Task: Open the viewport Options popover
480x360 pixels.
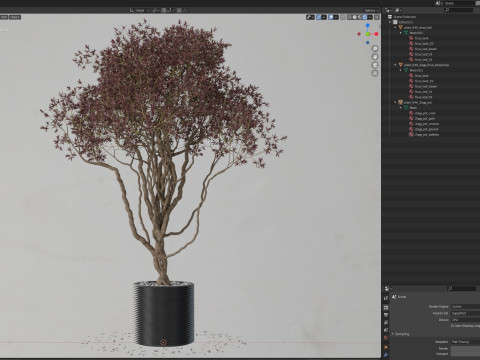Action: coord(371,10)
